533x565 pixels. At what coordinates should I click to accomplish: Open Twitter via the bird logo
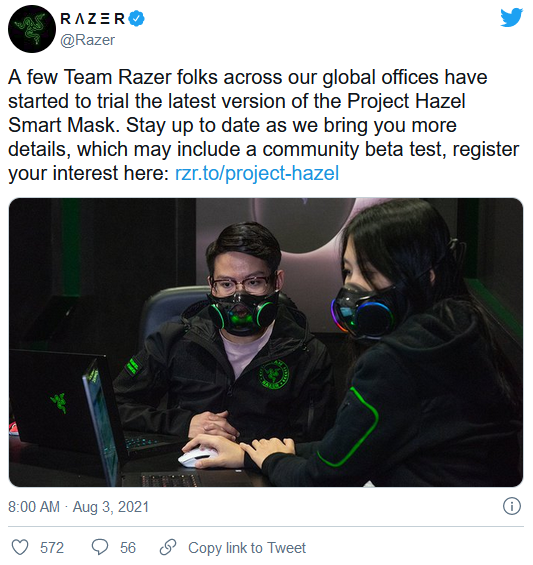[x=511, y=18]
